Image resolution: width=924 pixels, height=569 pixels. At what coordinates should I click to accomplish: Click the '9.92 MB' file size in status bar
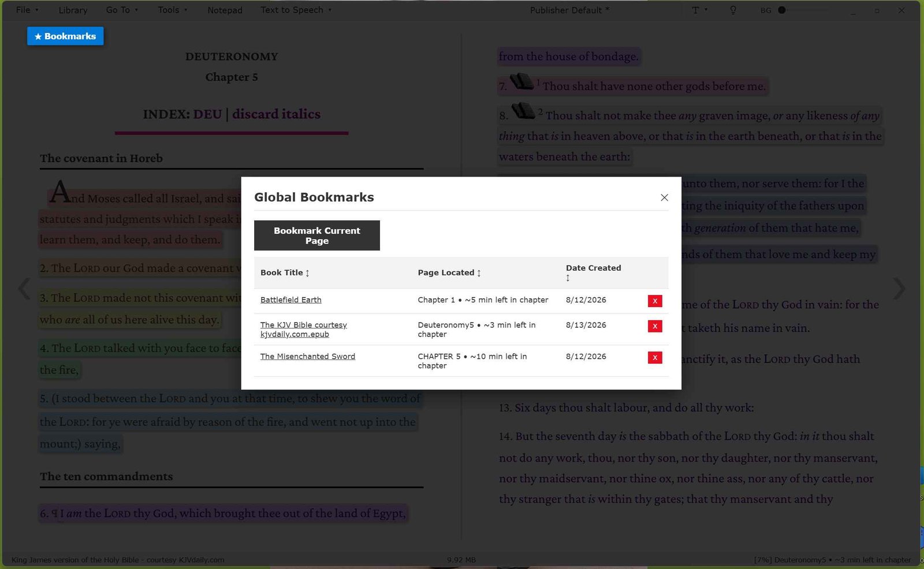pyautogui.click(x=461, y=560)
